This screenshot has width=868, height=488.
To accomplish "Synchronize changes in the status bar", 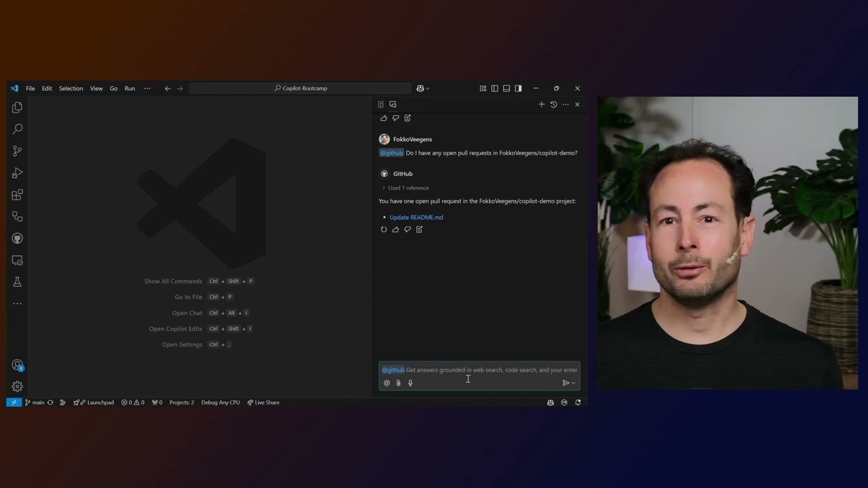I will coord(50,403).
